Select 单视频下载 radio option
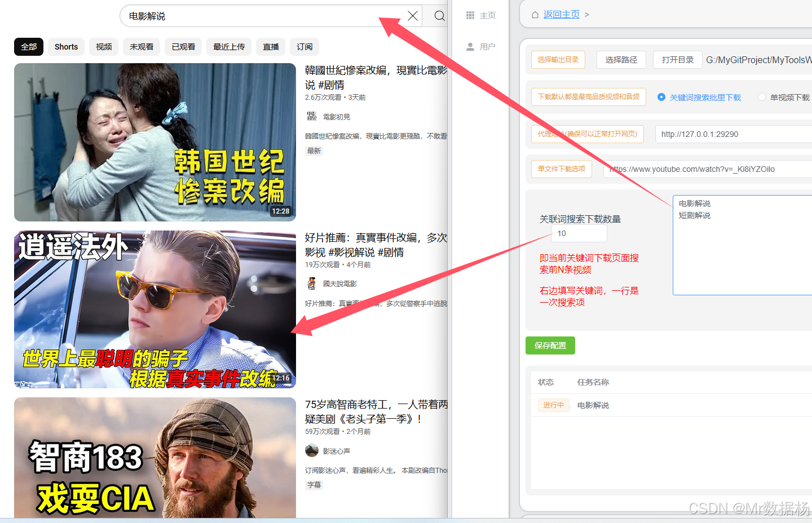812x523 pixels. (762, 97)
